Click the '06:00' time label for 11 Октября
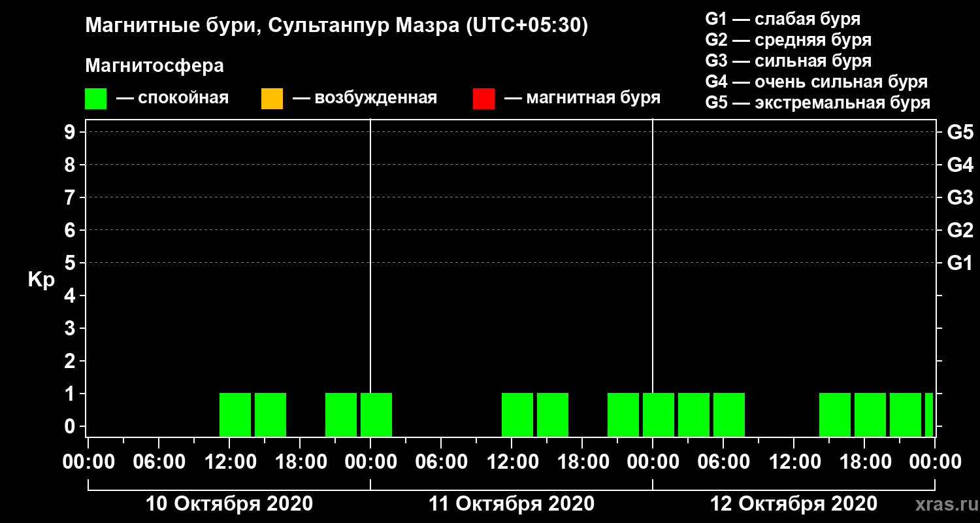The image size is (980, 523). pos(442,462)
